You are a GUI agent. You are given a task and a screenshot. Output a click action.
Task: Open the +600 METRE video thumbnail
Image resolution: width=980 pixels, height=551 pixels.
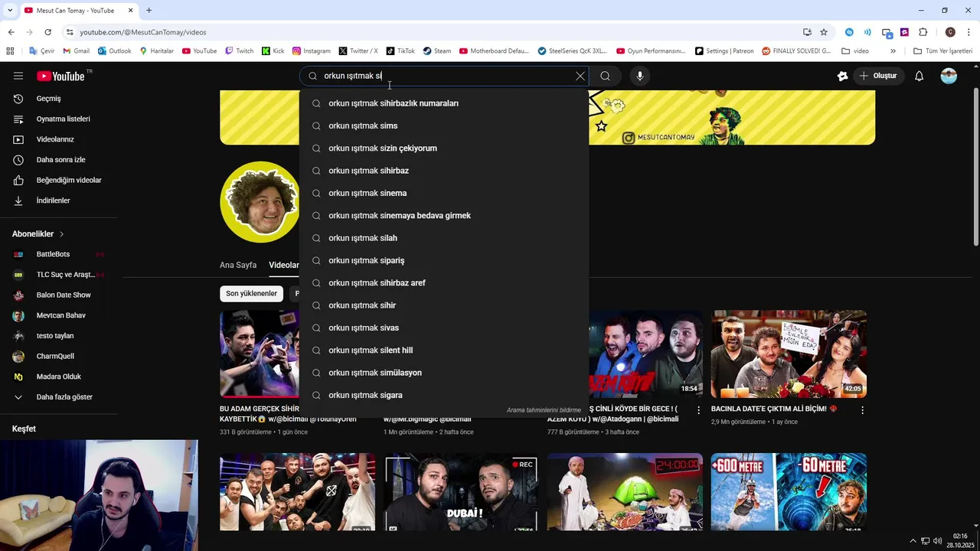pyautogui.click(x=789, y=491)
